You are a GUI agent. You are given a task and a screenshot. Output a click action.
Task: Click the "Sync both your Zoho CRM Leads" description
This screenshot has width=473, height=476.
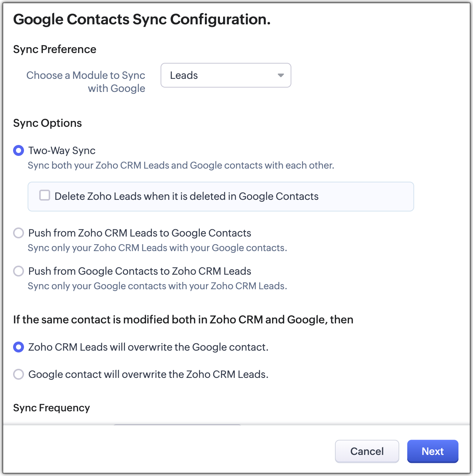(x=181, y=165)
